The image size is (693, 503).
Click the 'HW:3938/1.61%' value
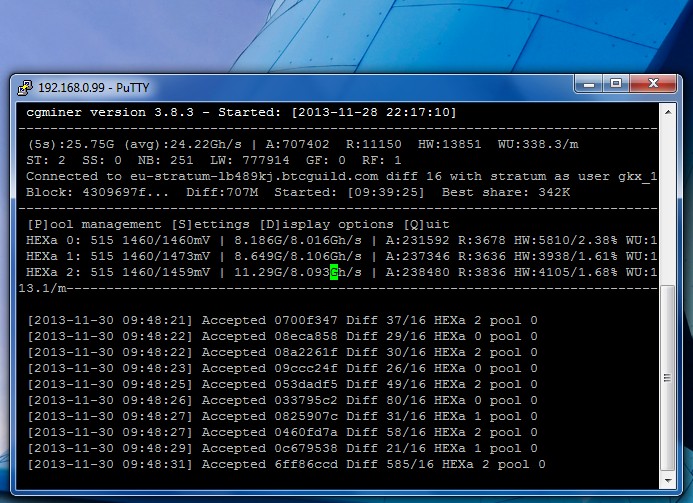click(x=566, y=256)
